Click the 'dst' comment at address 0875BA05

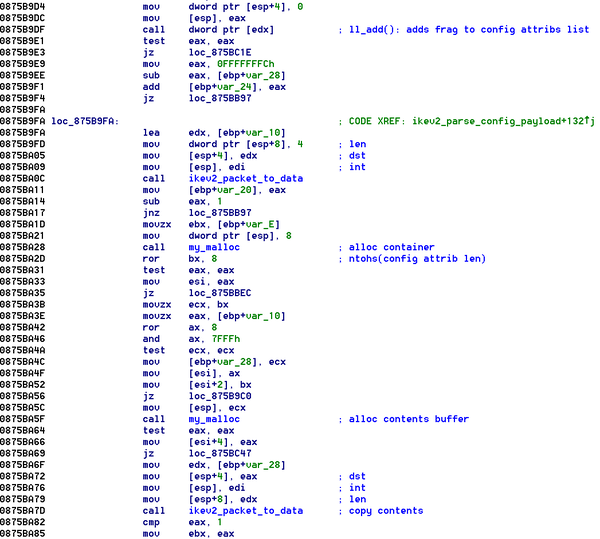click(x=357, y=156)
